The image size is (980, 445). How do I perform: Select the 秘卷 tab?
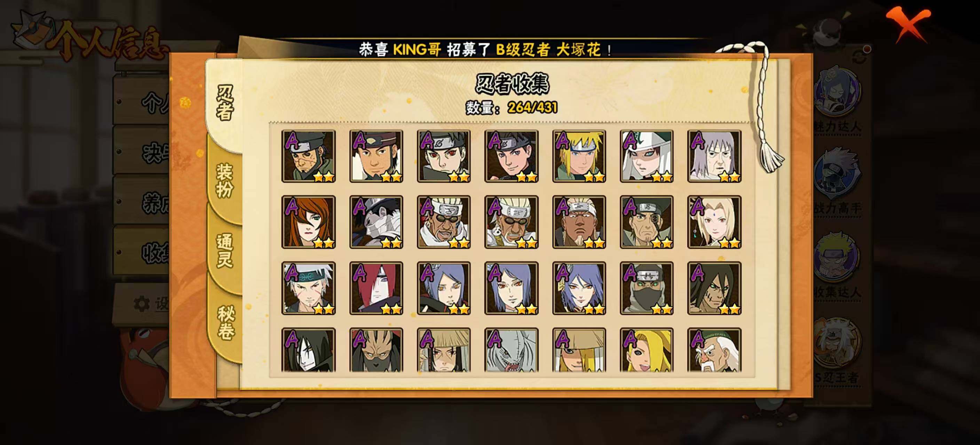(x=226, y=322)
